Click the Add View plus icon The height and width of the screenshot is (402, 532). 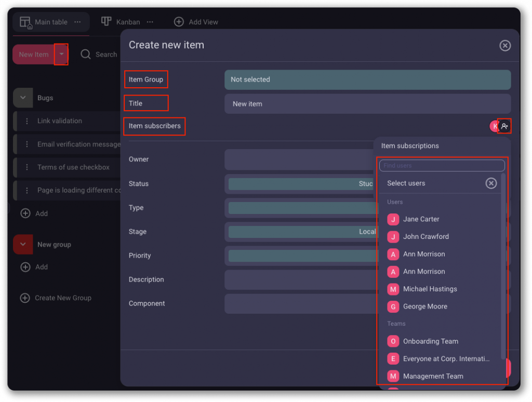[x=179, y=22]
